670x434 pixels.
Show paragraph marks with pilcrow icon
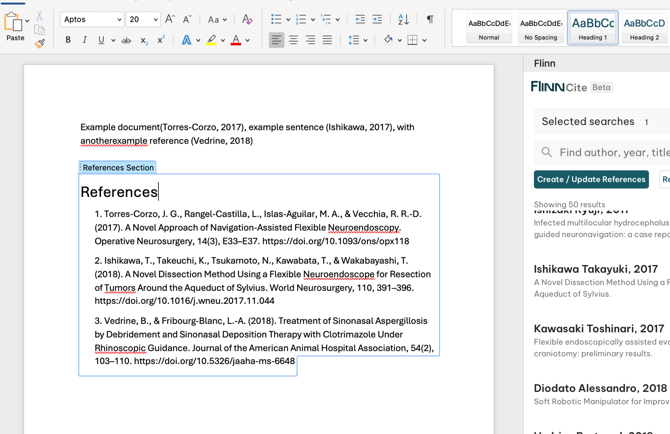tap(430, 19)
